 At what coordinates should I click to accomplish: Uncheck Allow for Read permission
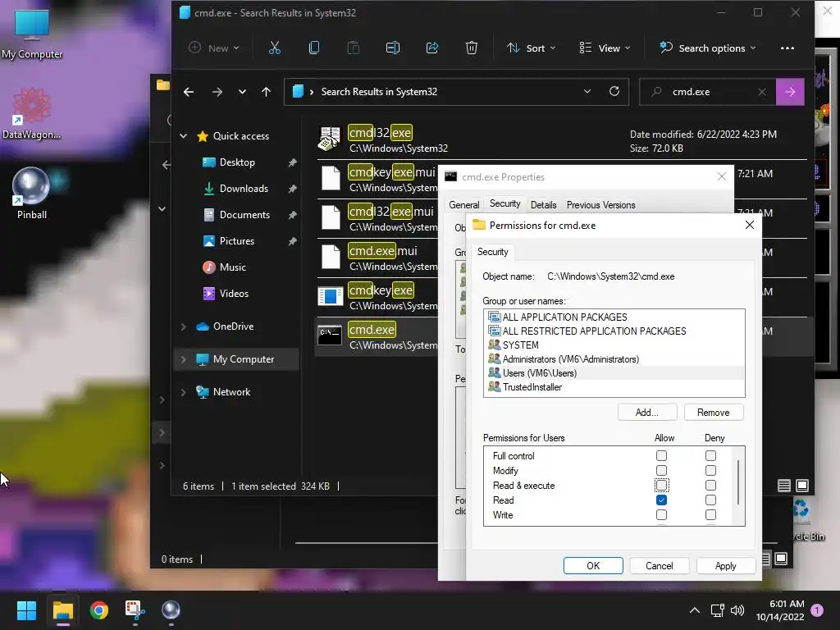click(662, 500)
